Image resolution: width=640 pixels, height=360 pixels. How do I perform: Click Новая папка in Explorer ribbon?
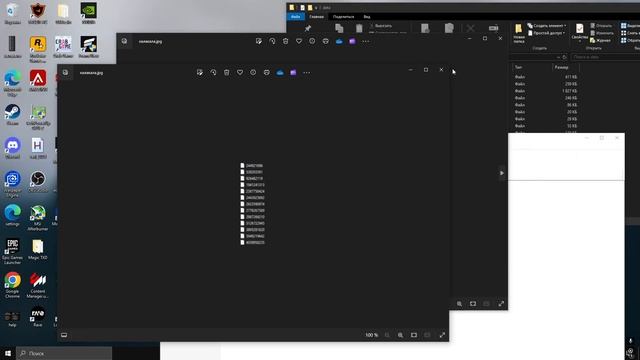(x=519, y=33)
